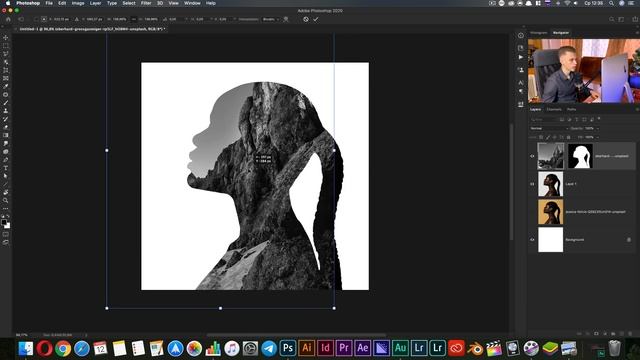Cancel the transform in the options bar
640x360 pixels.
pos(306,19)
